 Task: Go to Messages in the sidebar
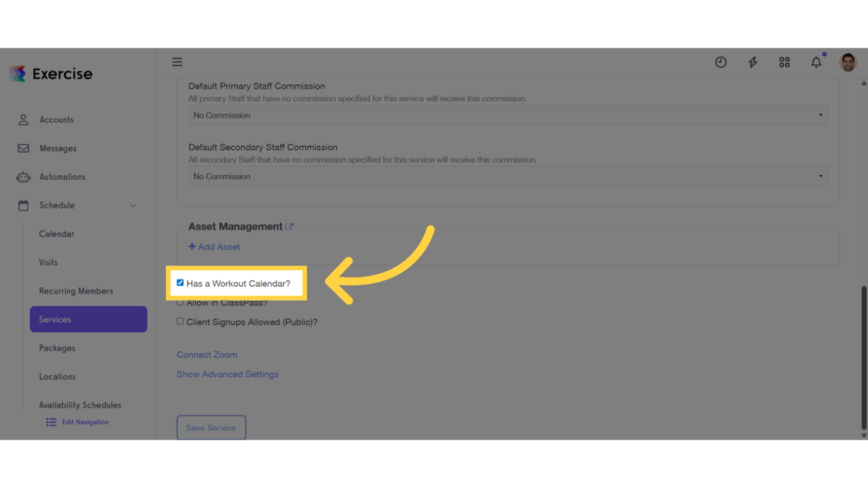click(x=58, y=148)
